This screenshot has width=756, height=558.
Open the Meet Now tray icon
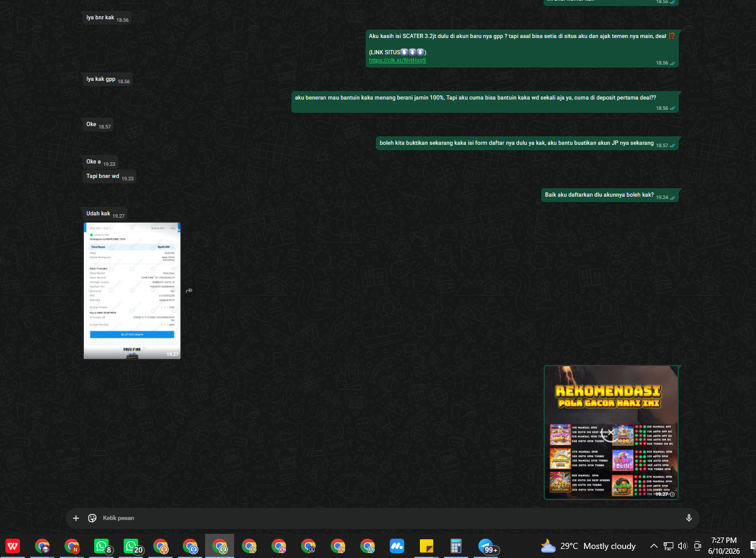point(697,547)
